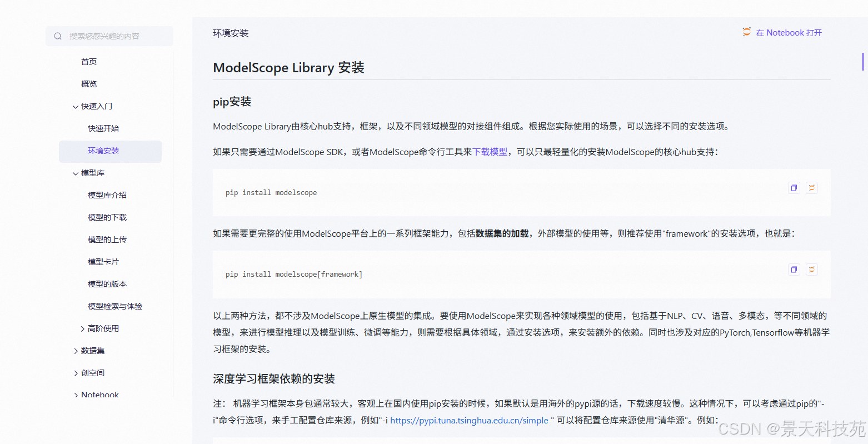Collapse the 模型库 section chevron
The width and height of the screenshot is (868, 444).
pyautogui.click(x=76, y=173)
